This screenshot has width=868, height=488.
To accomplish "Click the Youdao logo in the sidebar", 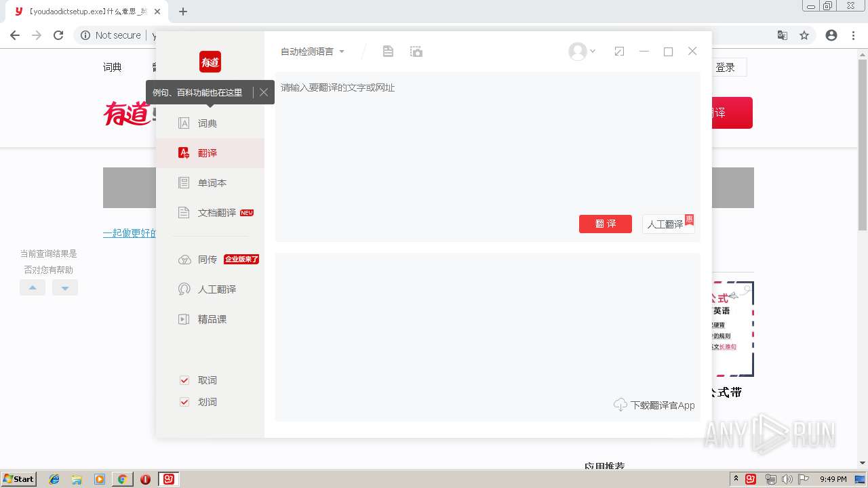I will (x=210, y=62).
